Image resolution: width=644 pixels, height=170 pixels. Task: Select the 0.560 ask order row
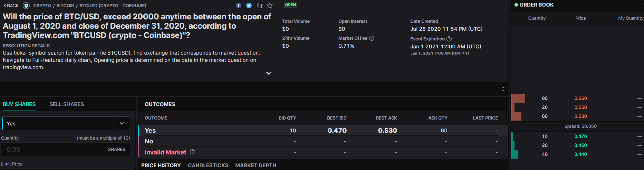[580, 98]
